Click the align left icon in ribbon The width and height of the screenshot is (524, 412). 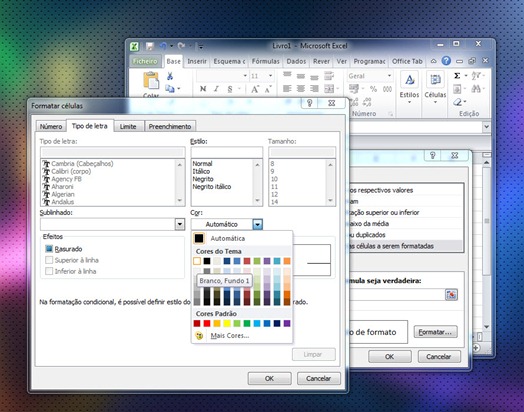(x=287, y=89)
